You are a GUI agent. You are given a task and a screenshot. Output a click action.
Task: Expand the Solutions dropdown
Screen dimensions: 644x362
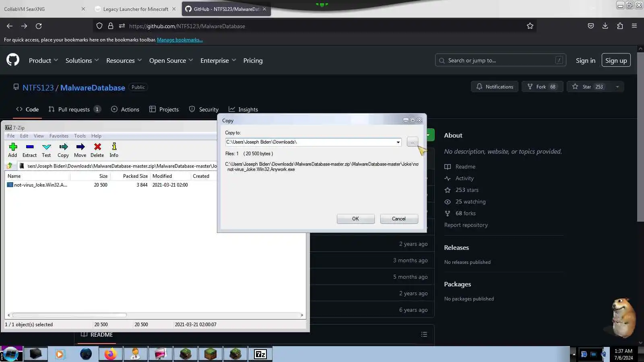(82, 60)
